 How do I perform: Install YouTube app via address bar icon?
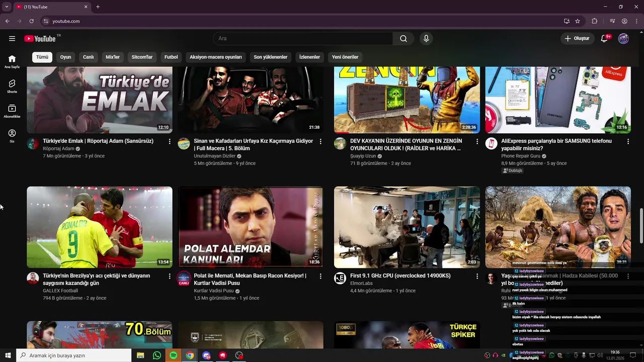(567, 21)
